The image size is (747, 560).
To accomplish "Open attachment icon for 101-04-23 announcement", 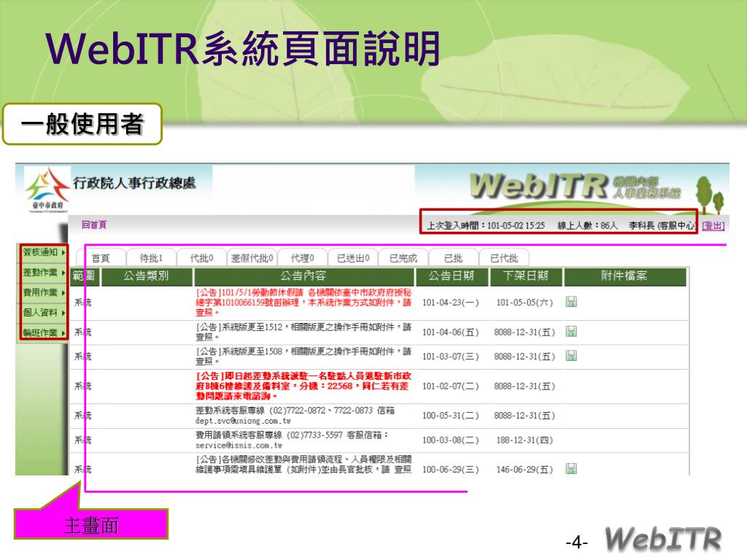I will [571, 301].
